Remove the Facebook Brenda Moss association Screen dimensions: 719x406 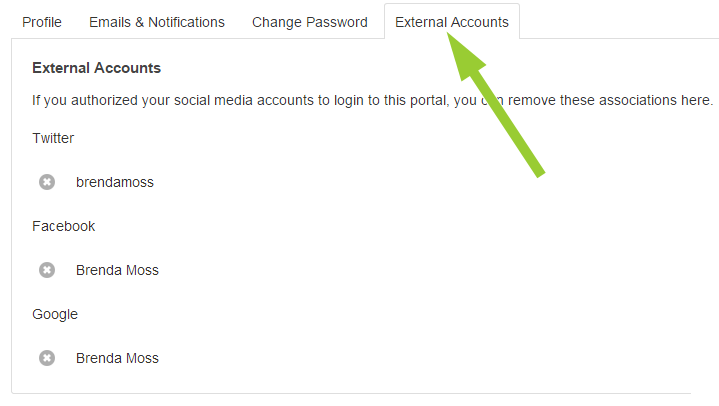[x=47, y=270]
